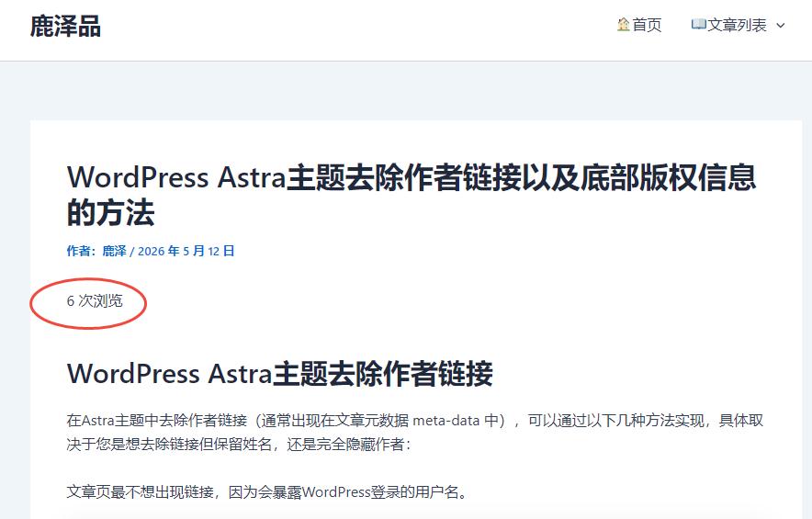Click the book icon beside 文章列表

[x=699, y=24]
